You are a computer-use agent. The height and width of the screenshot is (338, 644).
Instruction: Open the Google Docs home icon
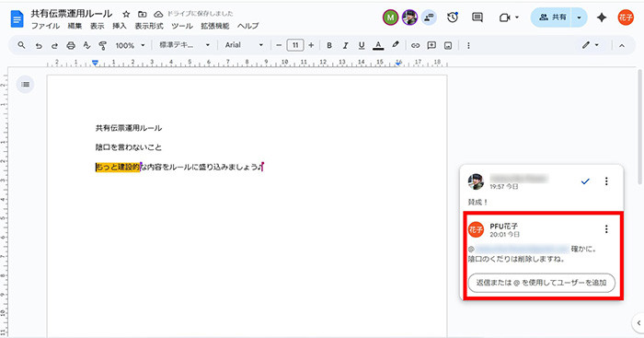[x=17, y=19]
